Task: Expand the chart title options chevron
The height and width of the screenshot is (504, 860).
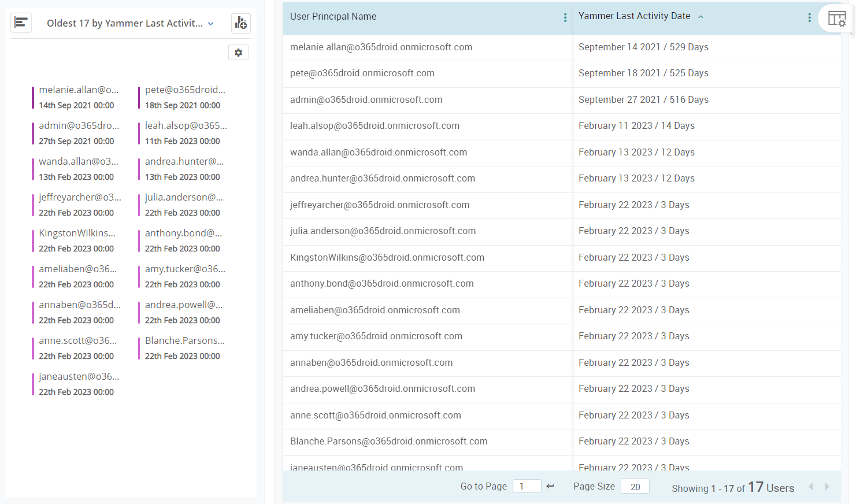Action: click(212, 24)
